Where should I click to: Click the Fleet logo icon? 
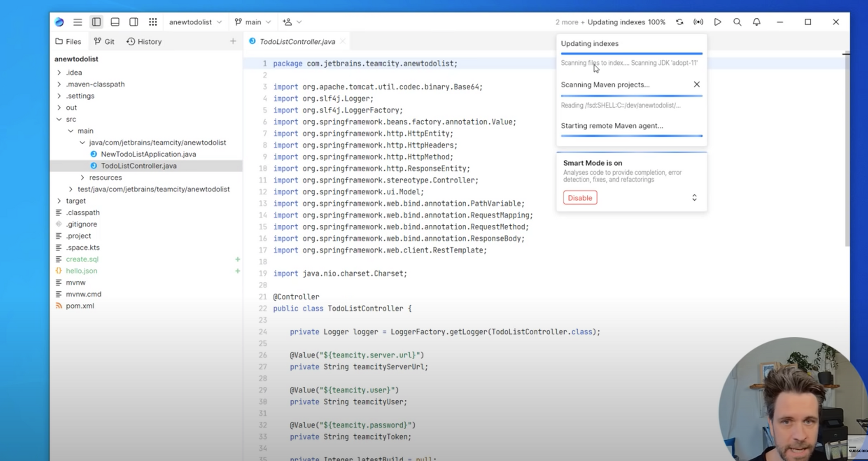coord(59,22)
